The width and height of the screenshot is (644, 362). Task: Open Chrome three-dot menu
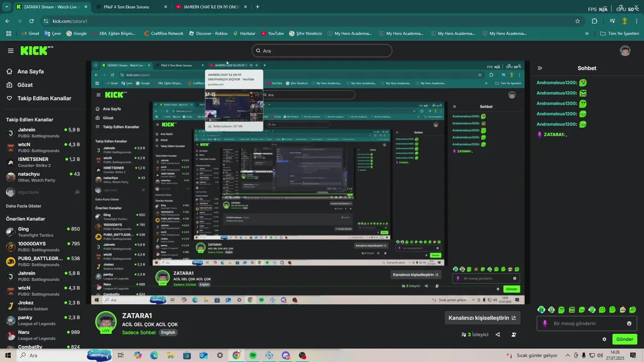point(637,21)
